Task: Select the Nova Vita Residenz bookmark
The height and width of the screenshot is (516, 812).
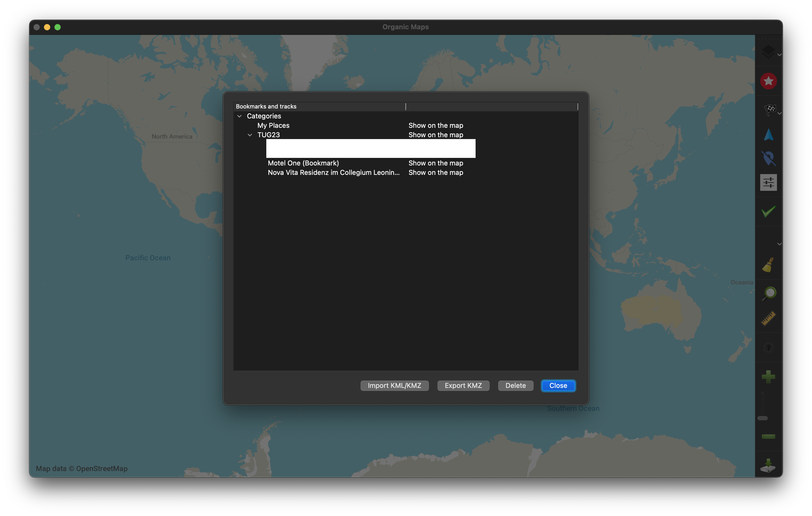Action: pos(334,173)
